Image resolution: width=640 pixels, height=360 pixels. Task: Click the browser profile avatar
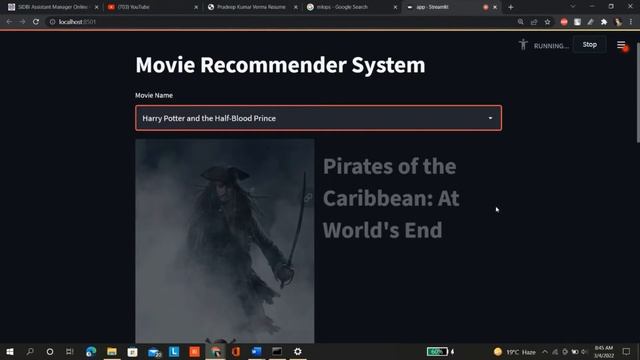618,22
